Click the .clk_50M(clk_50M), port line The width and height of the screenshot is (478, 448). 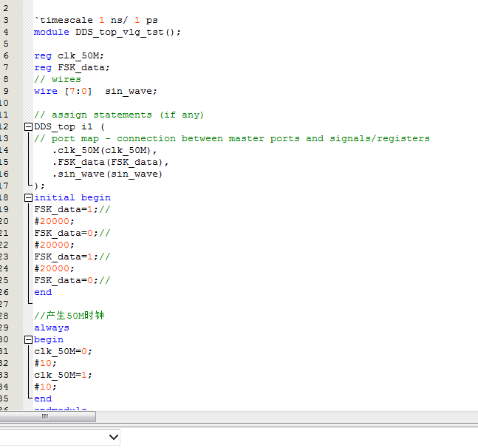click(x=104, y=150)
